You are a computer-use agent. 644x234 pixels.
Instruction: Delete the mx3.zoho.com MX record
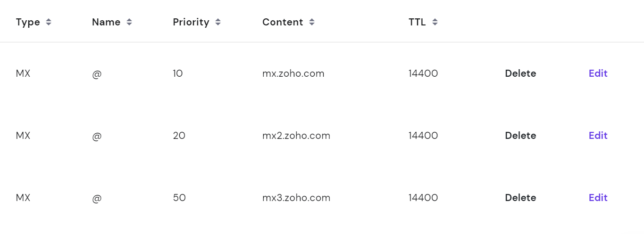(520, 198)
